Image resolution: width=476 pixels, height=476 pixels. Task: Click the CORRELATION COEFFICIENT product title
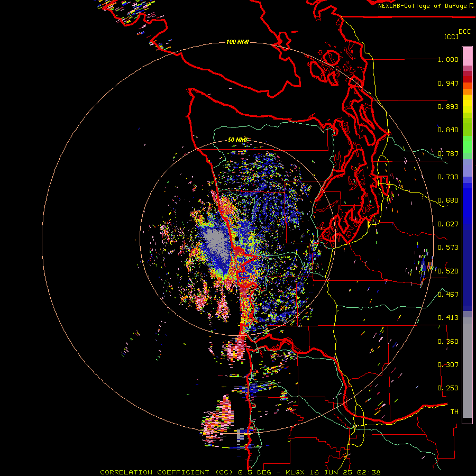point(167,472)
